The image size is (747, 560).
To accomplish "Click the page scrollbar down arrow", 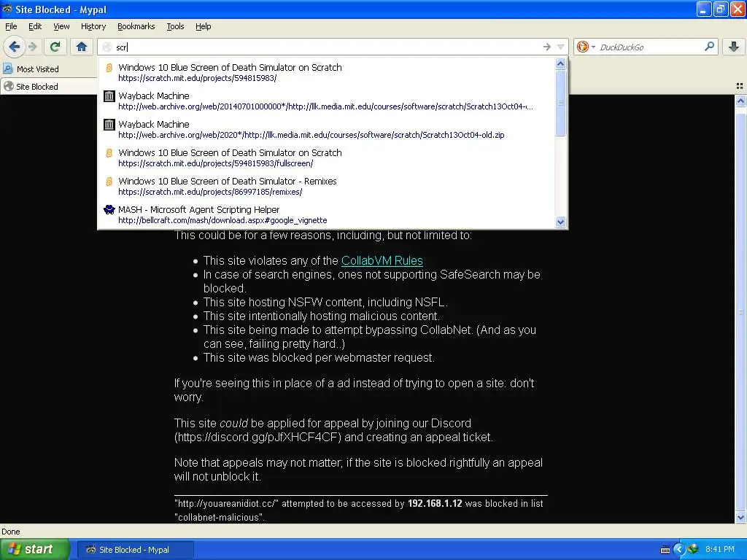I will (x=740, y=518).
